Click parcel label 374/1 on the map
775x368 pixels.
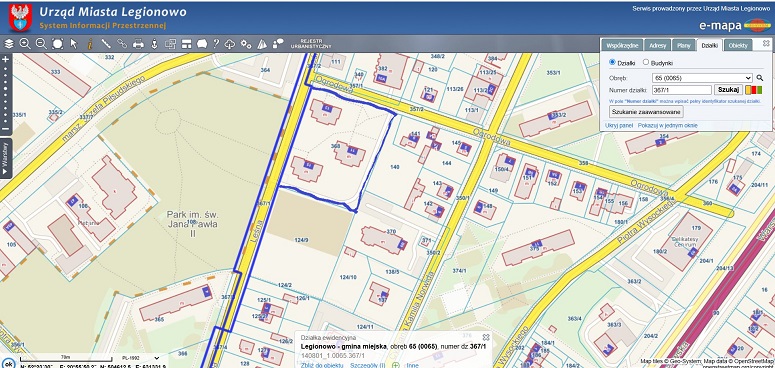[x=459, y=271]
